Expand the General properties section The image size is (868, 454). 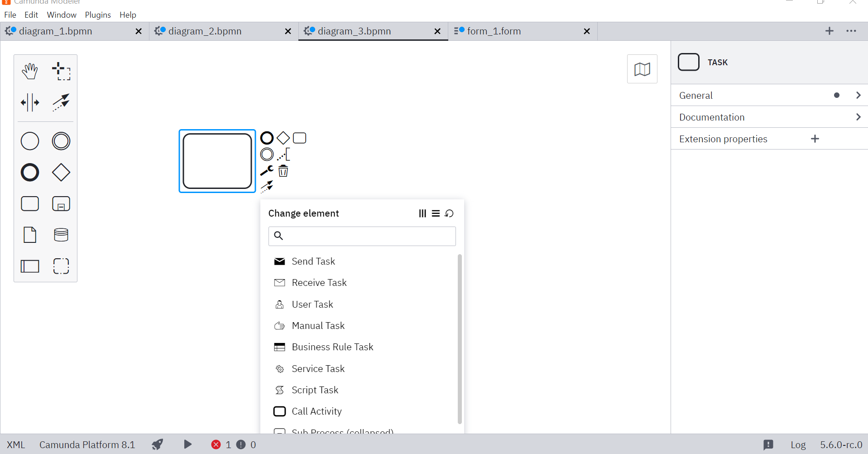(x=768, y=95)
